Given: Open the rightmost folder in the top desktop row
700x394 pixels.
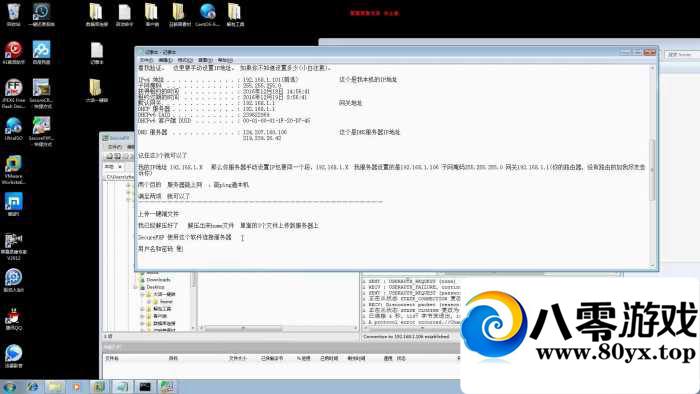Looking at the screenshot, I should pos(235,14).
